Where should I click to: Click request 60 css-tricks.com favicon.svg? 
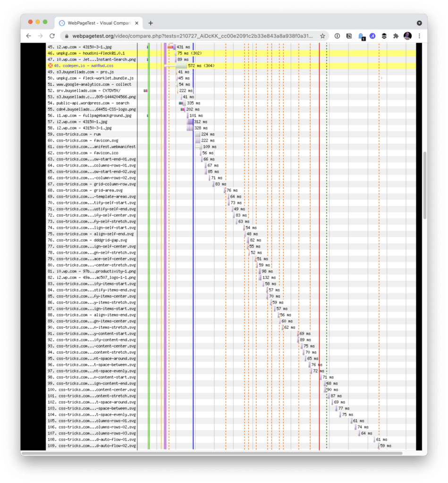[83, 141]
